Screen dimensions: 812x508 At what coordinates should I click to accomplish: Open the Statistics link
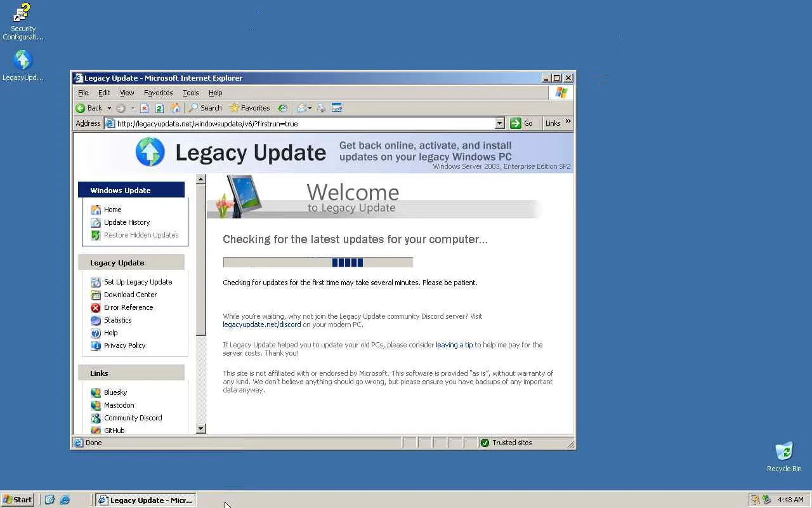point(118,320)
